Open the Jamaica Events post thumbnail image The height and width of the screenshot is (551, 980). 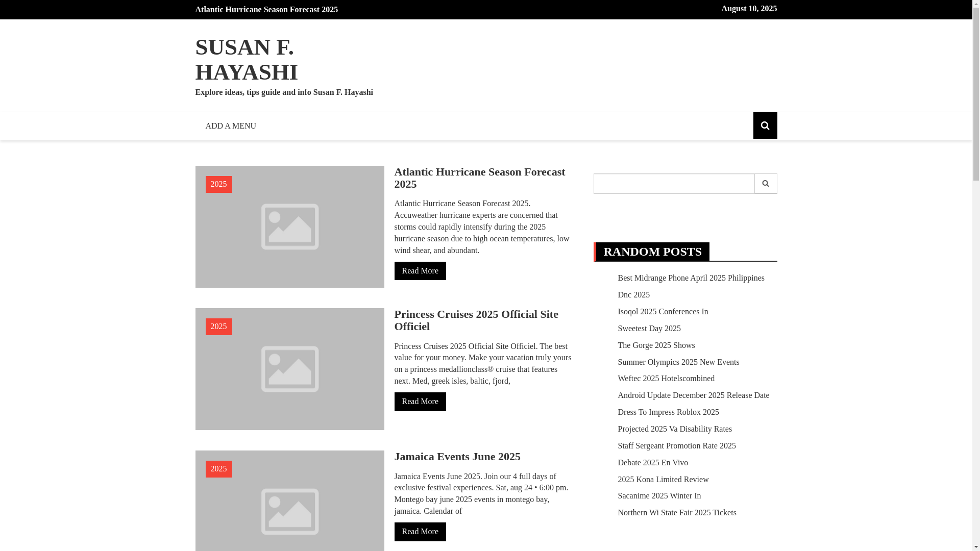pyautogui.click(x=289, y=501)
